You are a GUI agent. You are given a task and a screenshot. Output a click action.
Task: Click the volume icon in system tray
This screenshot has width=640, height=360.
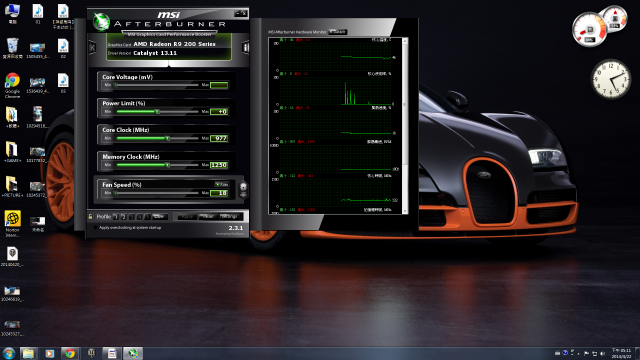click(x=602, y=353)
